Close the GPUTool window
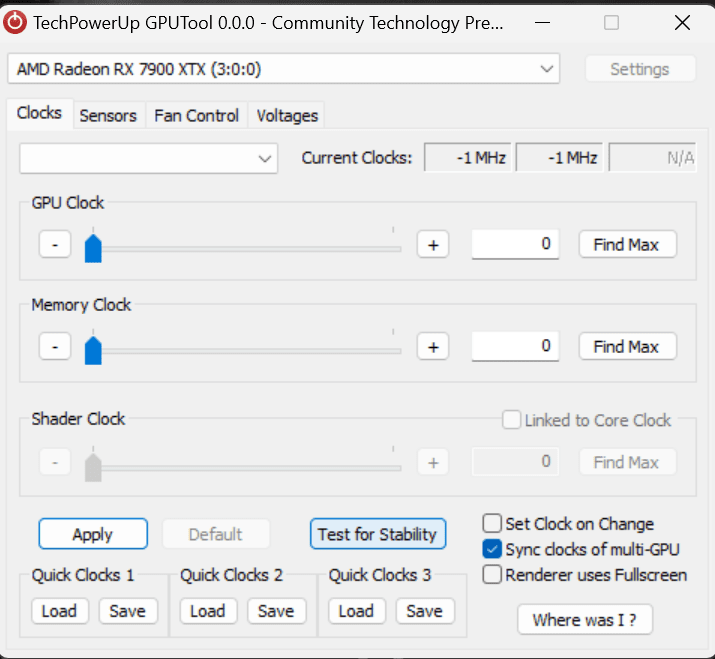715x659 pixels. tap(682, 22)
